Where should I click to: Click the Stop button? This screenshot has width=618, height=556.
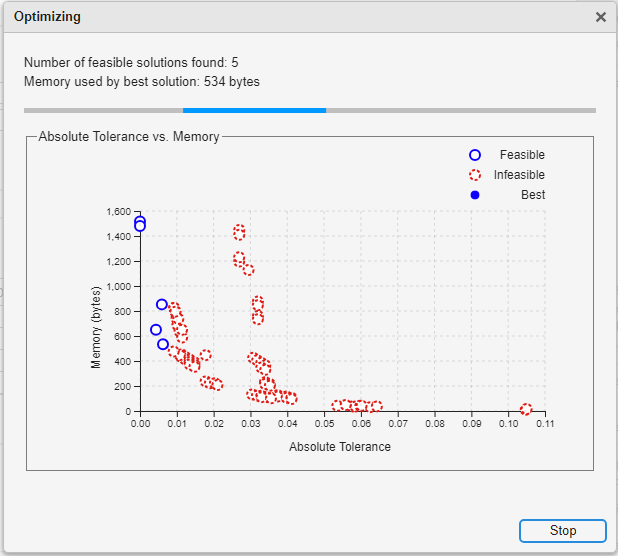pos(562,531)
